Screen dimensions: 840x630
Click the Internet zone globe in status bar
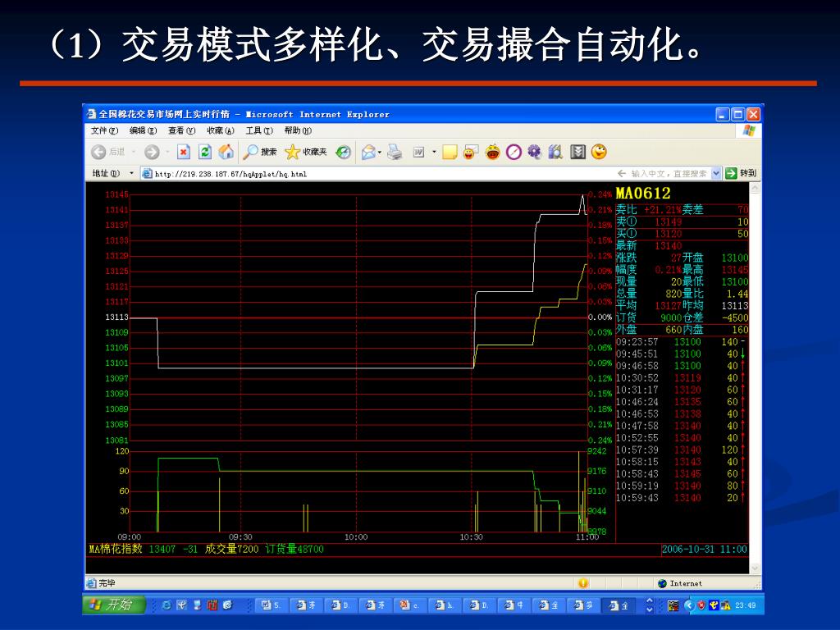pyautogui.click(x=663, y=583)
